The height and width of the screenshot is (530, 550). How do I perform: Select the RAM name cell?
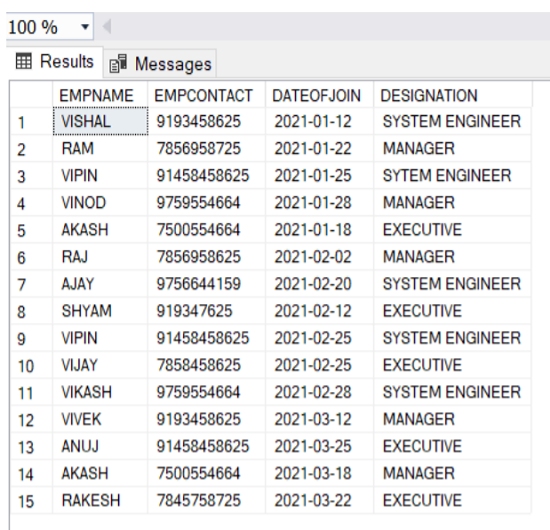pos(100,149)
